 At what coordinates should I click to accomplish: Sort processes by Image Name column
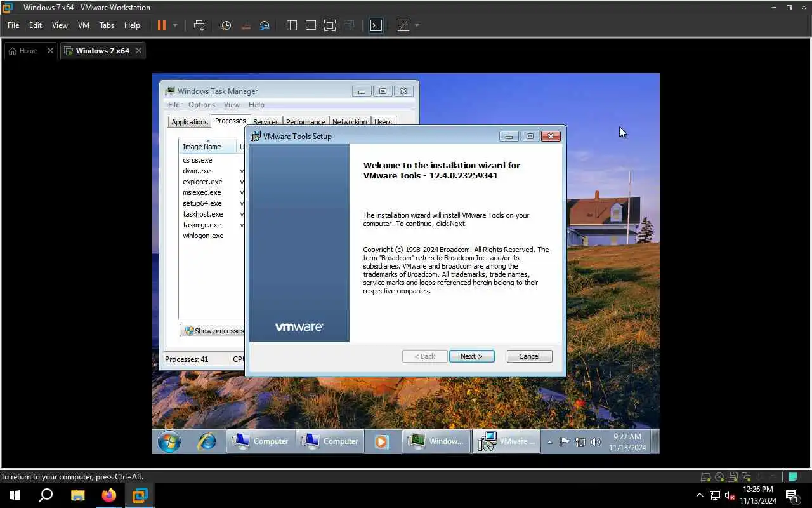[x=207, y=147]
